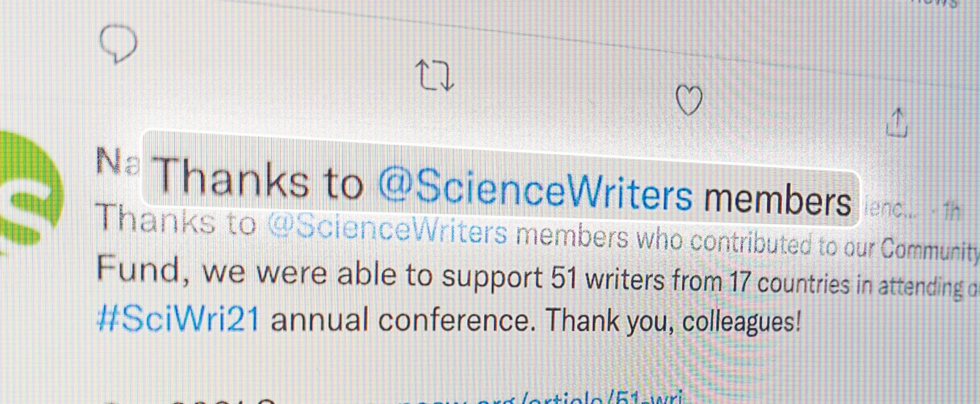Viewport: 980px width, 404px height.
Task: Click the annual conference text
Action: pyautogui.click(x=400, y=320)
